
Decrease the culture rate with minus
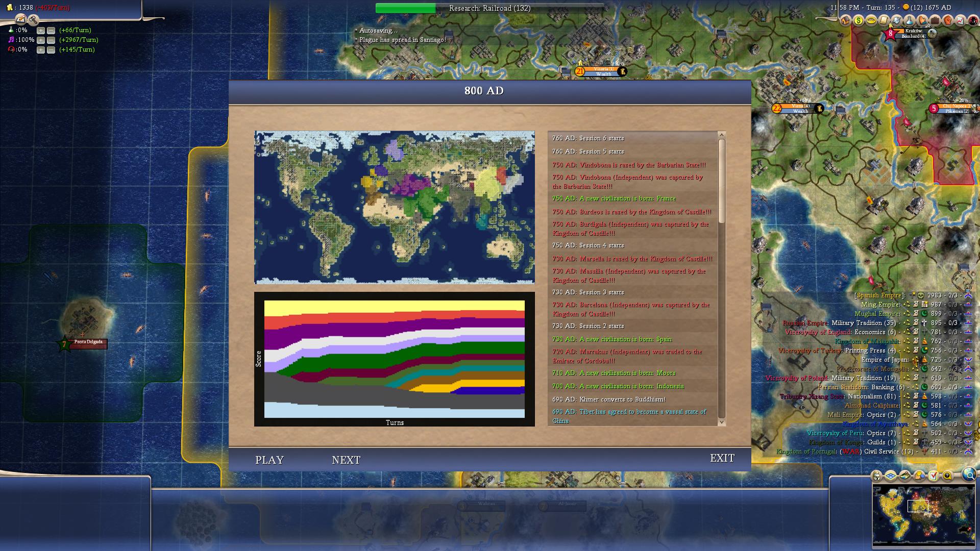click(x=51, y=40)
